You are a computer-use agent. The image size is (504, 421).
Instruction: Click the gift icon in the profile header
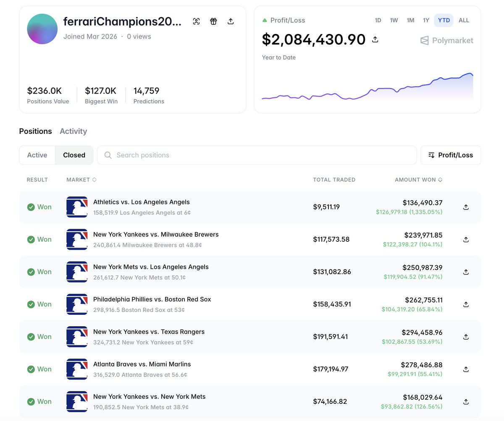[x=213, y=21]
